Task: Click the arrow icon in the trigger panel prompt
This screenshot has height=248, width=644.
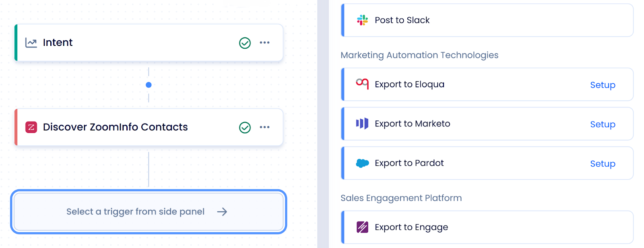Action: click(x=222, y=212)
